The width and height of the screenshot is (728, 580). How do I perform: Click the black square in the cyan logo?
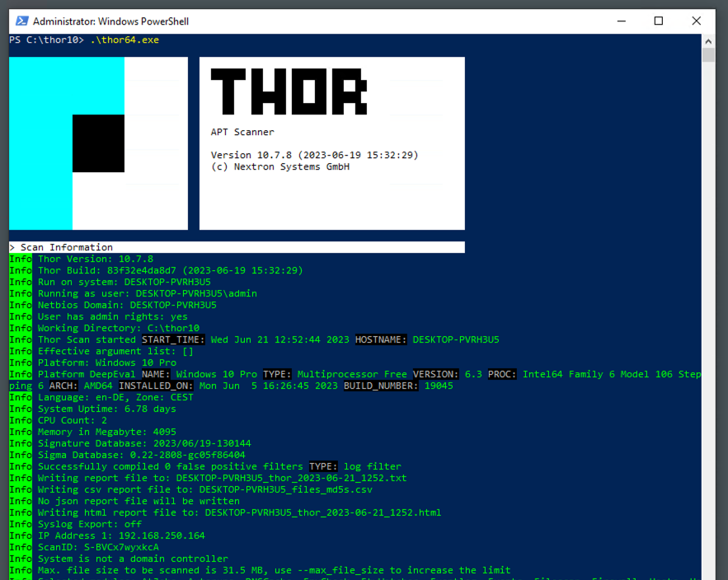98,143
